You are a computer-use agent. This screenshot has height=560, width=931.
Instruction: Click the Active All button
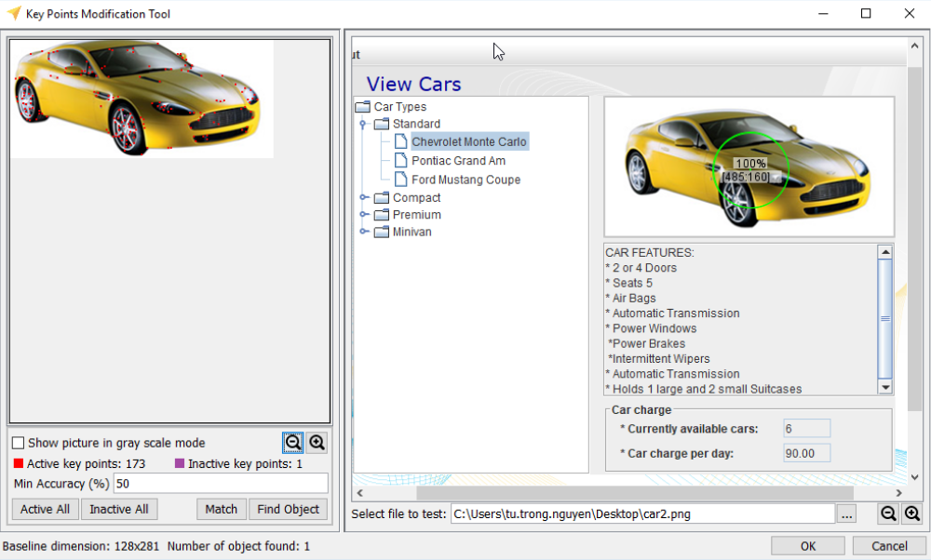[x=45, y=509]
